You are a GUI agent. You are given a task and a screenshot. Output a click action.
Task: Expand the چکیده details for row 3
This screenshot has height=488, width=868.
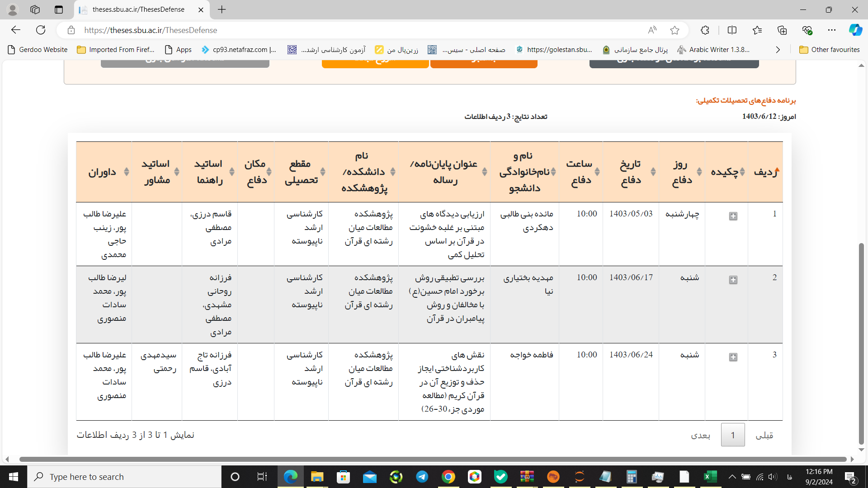coord(733,357)
